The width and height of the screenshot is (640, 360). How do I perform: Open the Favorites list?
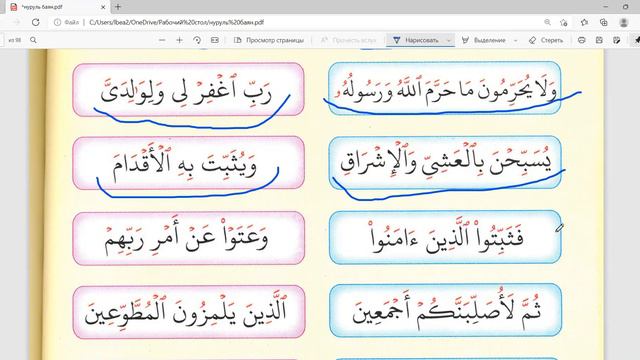(x=584, y=22)
